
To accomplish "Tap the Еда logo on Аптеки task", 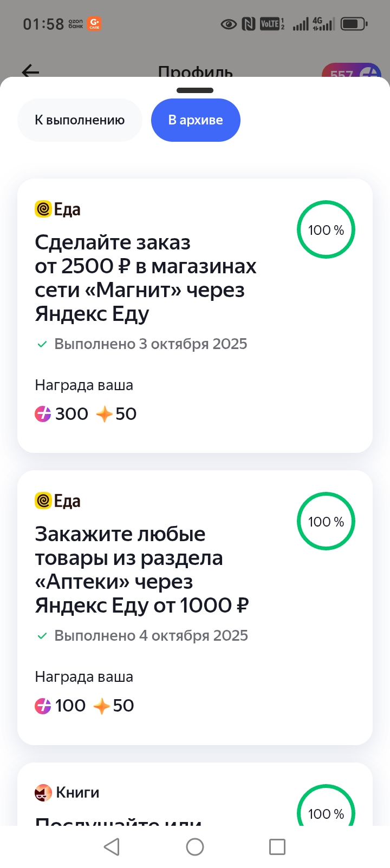I will coord(43,501).
